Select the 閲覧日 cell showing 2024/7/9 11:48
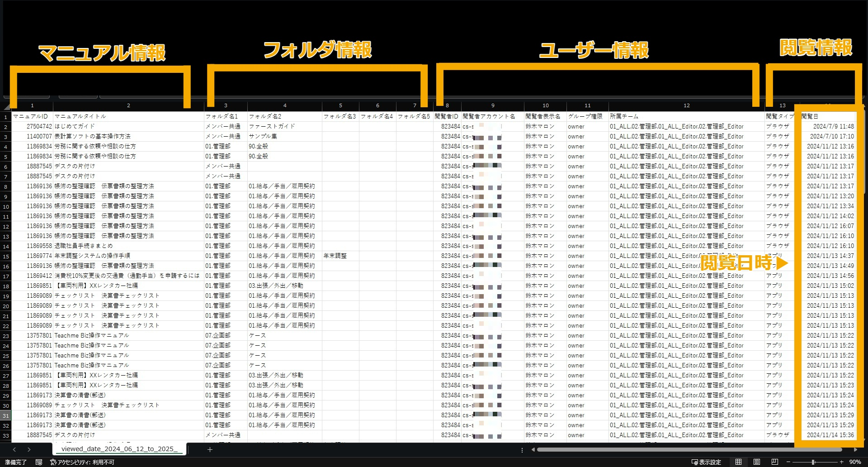Screen dimensions: 868x467 click(x=830, y=126)
